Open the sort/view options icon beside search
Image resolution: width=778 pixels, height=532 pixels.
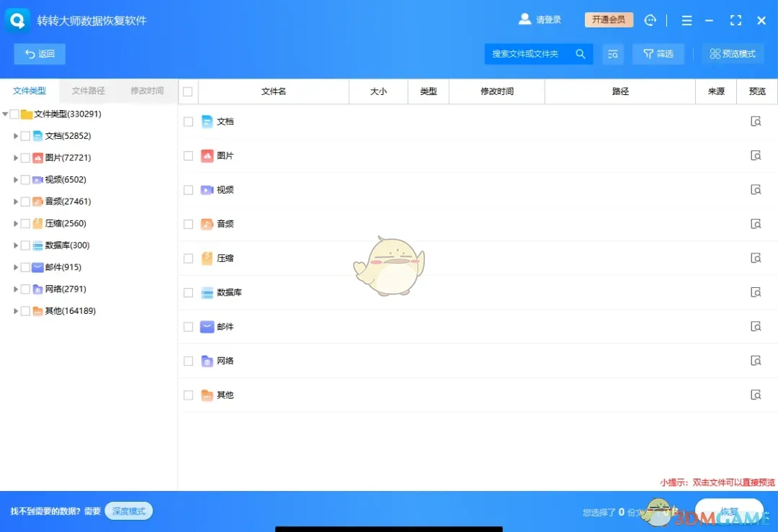(613, 53)
